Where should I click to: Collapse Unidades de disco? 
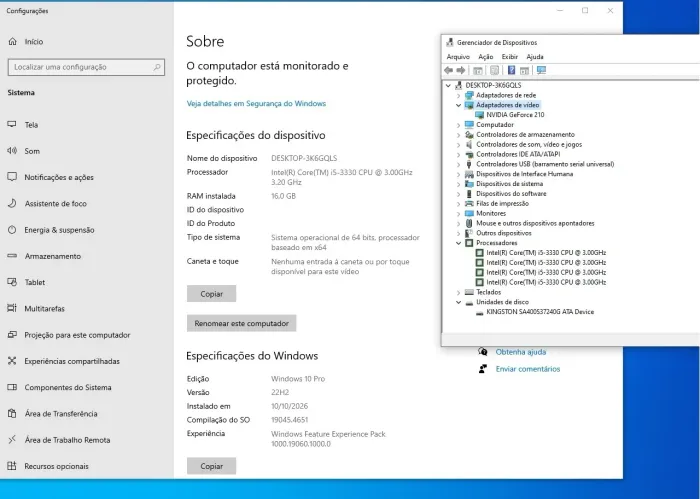tap(458, 302)
